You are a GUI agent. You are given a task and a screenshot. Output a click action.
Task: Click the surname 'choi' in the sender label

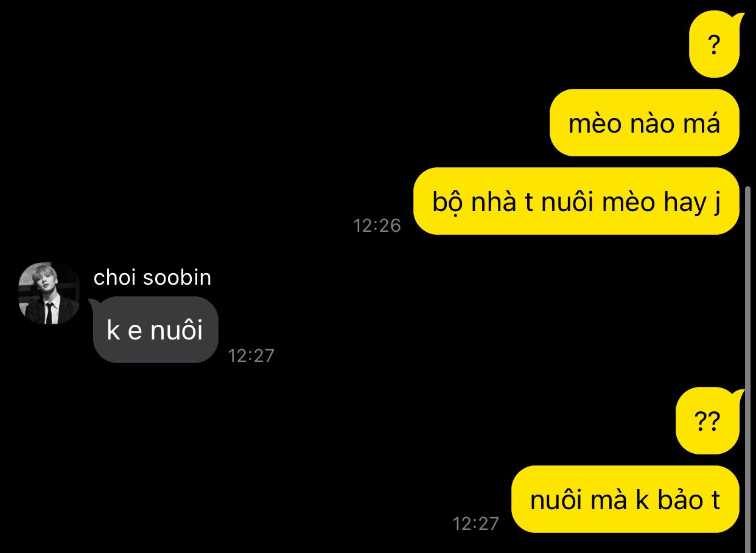[x=115, y=277]
